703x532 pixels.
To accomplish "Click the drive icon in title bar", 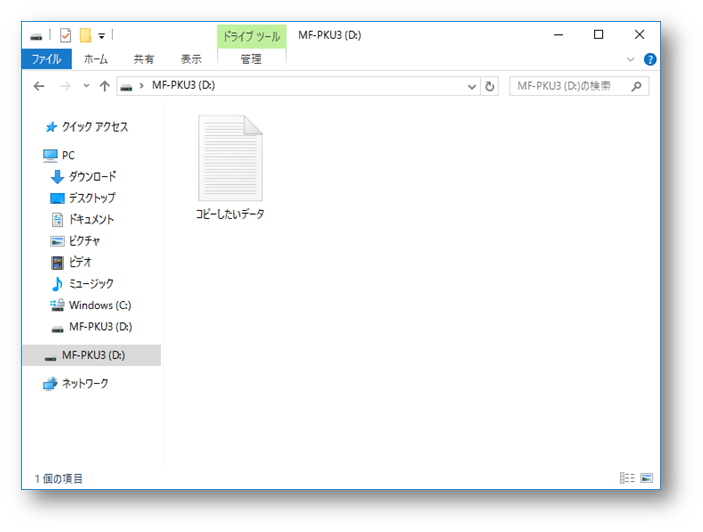I will (x=36, y=36).
